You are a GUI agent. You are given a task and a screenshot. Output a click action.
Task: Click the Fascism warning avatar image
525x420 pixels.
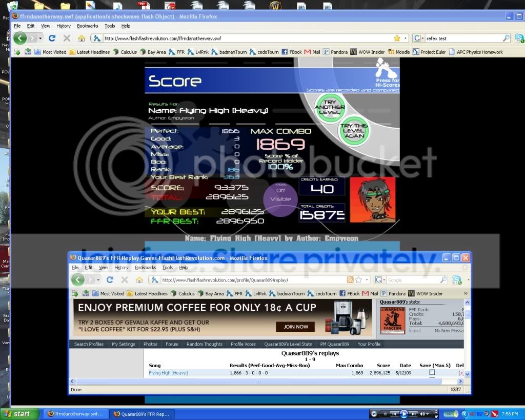tap(392, 321)
